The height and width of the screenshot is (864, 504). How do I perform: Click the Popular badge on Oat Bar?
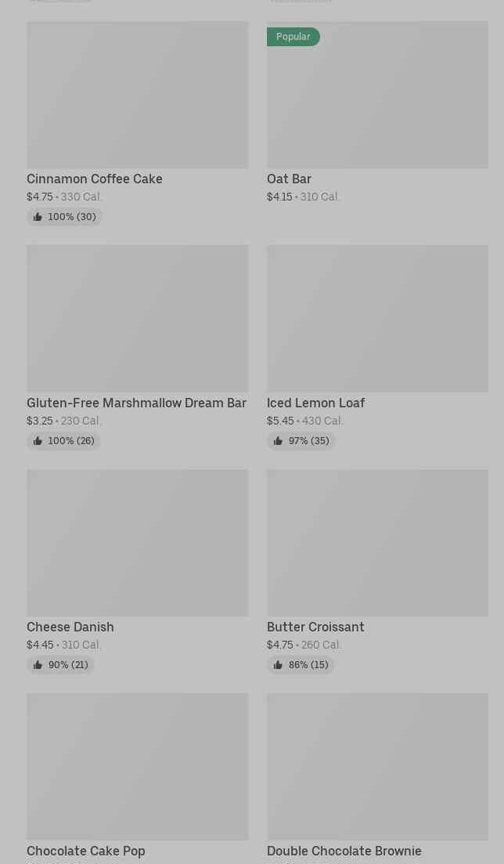[293, 37]
